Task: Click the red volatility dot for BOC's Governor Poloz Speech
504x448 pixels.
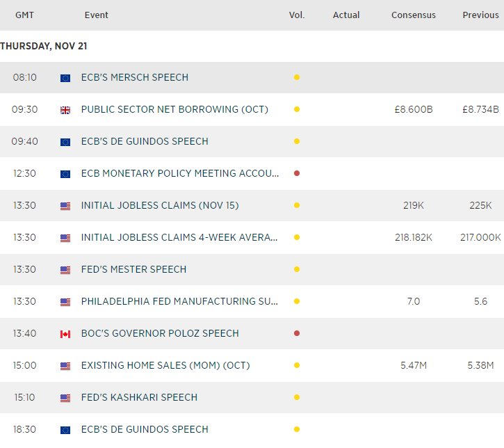Action: coord(297,334)
